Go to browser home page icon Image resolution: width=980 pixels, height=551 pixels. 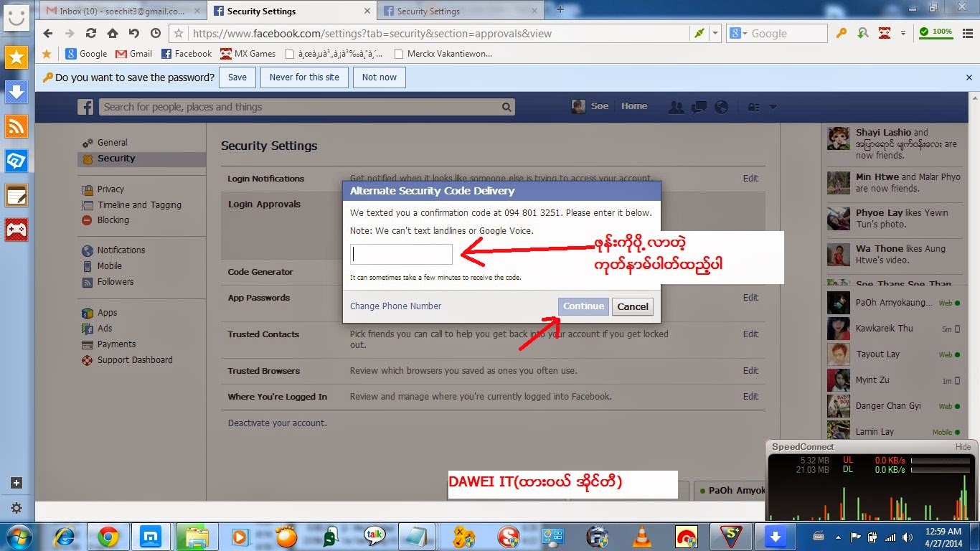click(113, 33)
